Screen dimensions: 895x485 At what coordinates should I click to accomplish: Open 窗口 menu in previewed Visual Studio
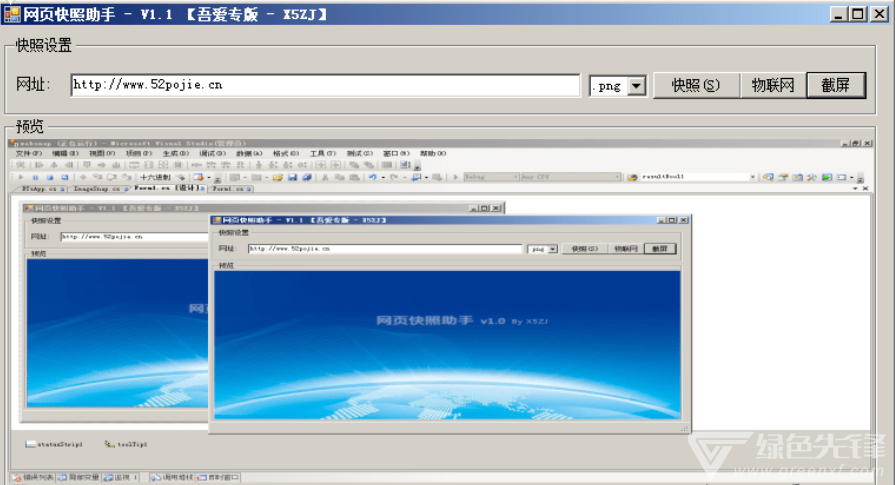click(396, 153)
